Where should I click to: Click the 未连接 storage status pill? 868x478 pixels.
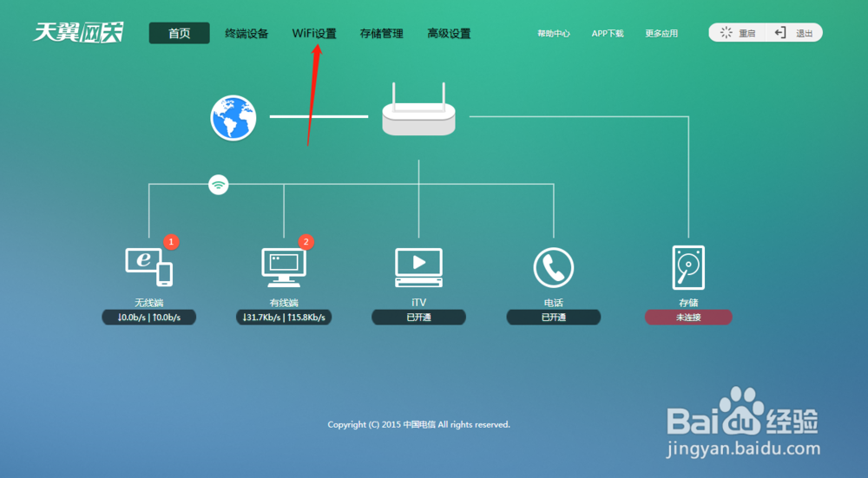coord(688,318)
